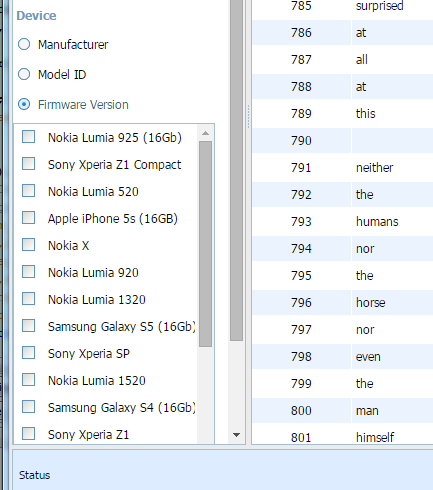The width and height of the screenshot is (433, 490).
Task: Click the 'at' cell in row 788
Action: [x=392, y=87]
